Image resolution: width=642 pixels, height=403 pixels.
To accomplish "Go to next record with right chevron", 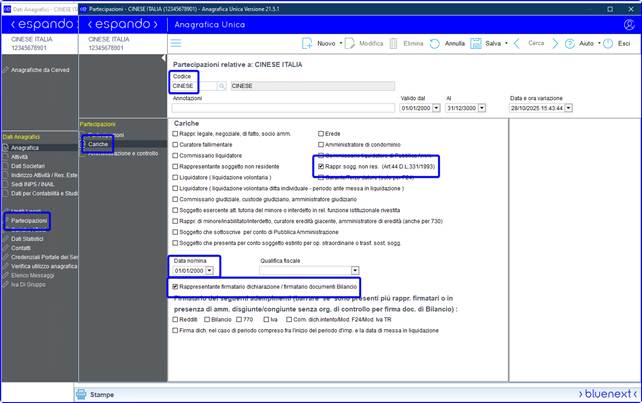I will tap(555, 43).
